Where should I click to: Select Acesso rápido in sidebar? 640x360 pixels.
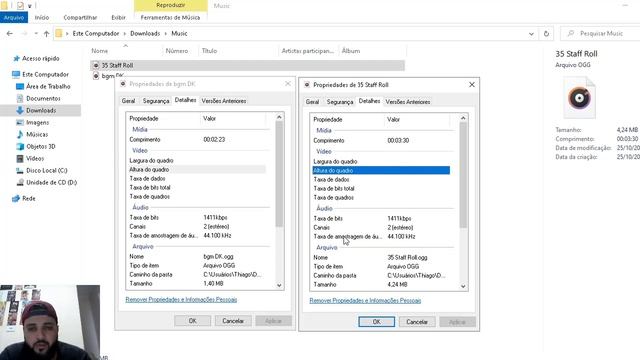pyautogui.click(x=40, y=58)
